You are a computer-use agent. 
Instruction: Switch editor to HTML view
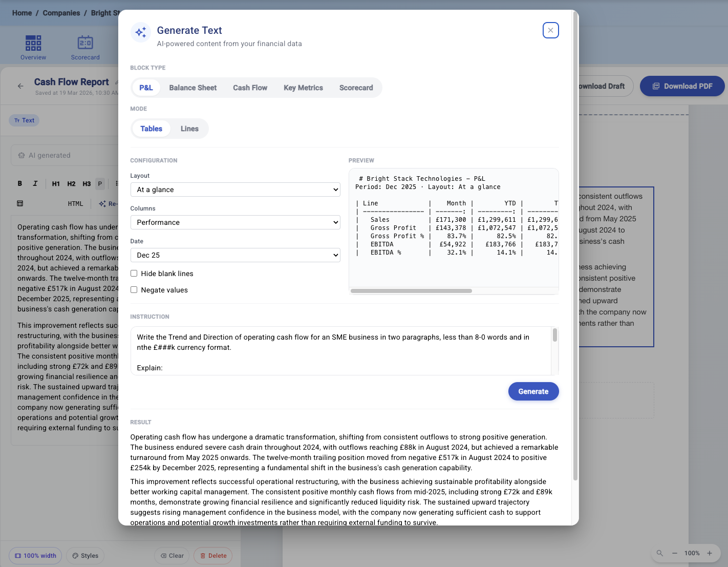coord(75,203)
